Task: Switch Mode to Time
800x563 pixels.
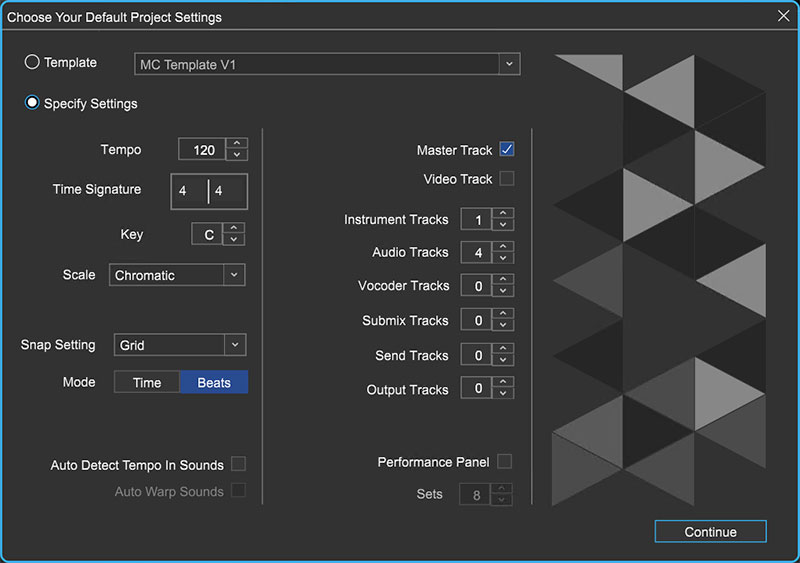Action: pos(147,382)
